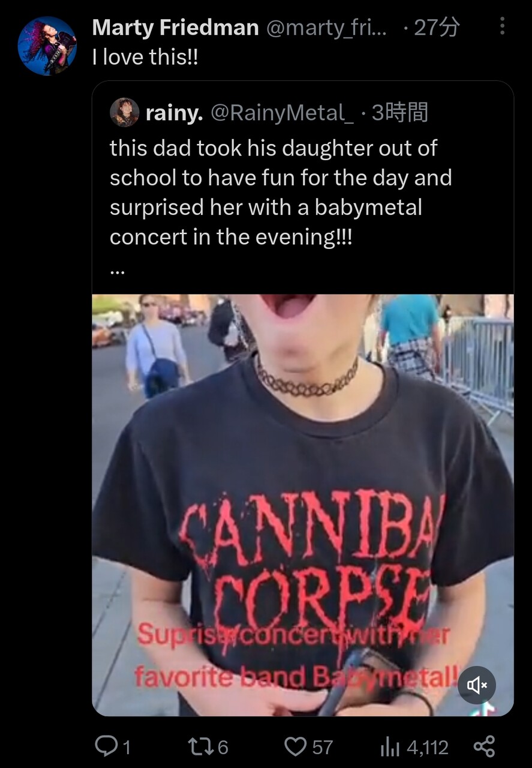Image resolution: width=532 pixels, height=768 pixels.
Task: Unmute the video with speaker icon
Action: point(477,685)
